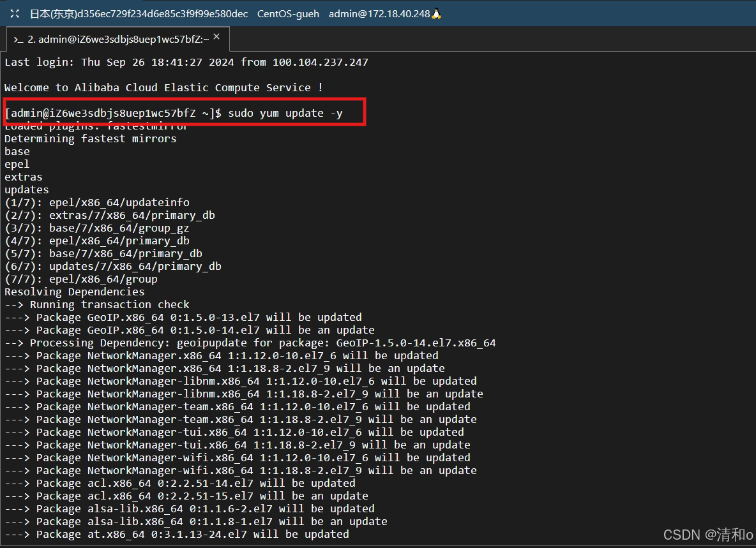Click the GeoIP 1.5.0-13.el7 will be updated line
756x548 pixels.
pos(183,317)
